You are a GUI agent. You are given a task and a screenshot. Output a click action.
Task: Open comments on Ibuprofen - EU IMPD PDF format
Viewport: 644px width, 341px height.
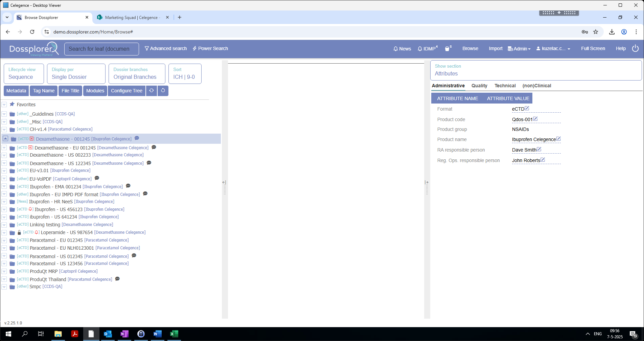(x=145, y=194)
